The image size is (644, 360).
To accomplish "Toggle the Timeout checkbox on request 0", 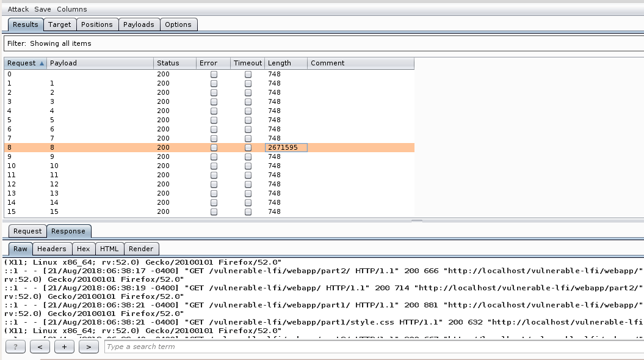I will pyautogui.click(x=248, y=74).
